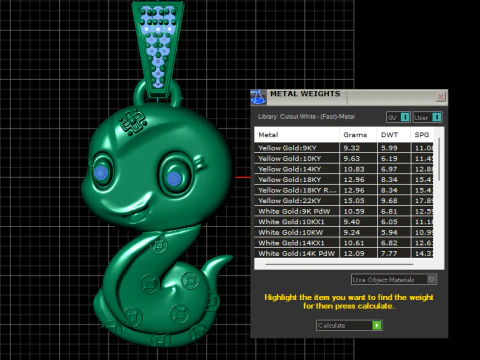
Task: Click the green arrow on Calculate
Action: (x=377, y=325)
